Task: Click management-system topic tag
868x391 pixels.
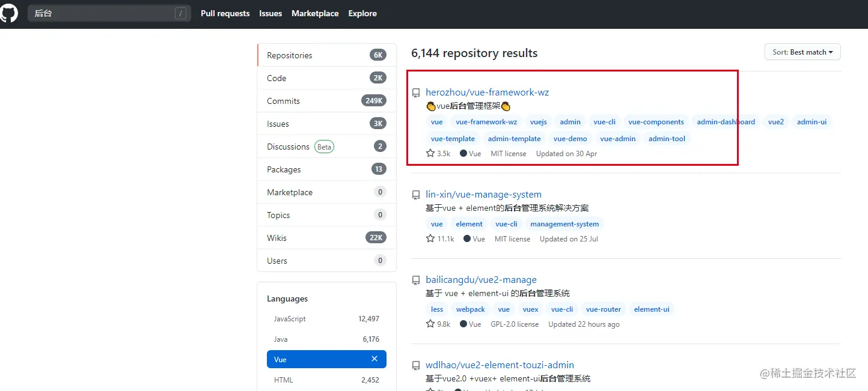Action: (x=564, y=224)
